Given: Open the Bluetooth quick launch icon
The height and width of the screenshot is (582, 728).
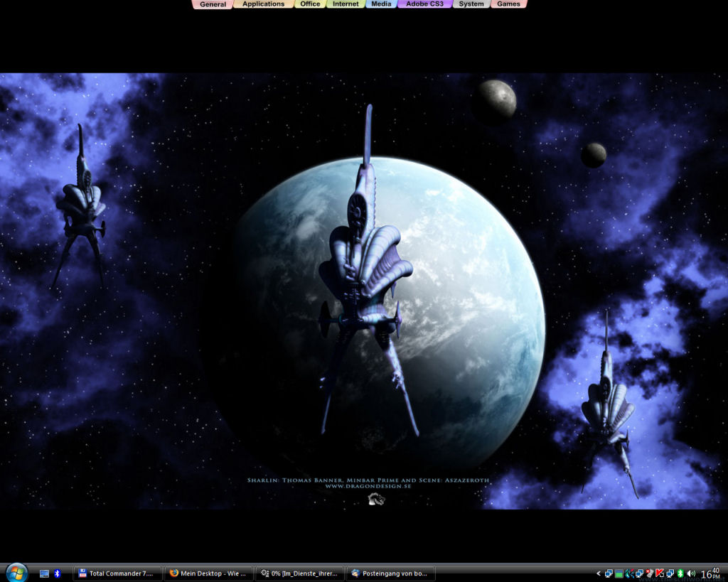Looking at the screenshot, I should (x=58, y=573).
